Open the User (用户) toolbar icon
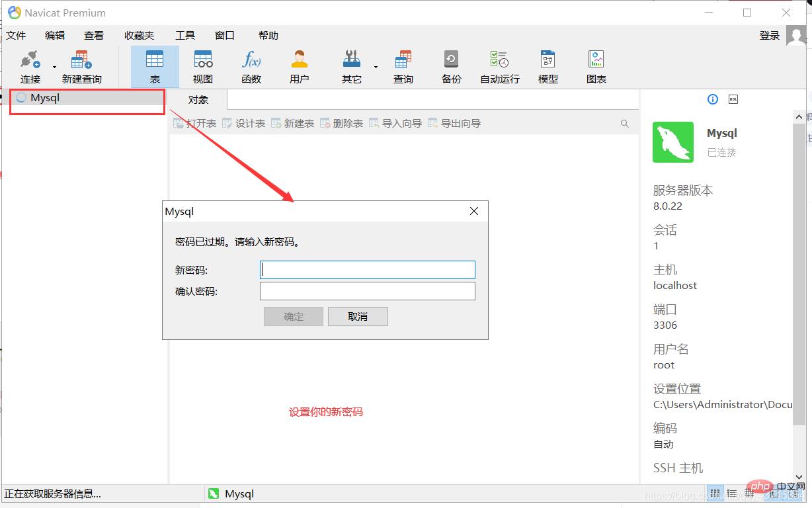 [x=299, y=60]
